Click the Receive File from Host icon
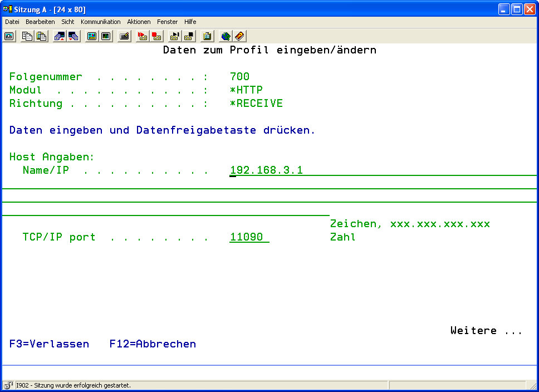The height and width of the screenshot is (392, 539). 73,36
